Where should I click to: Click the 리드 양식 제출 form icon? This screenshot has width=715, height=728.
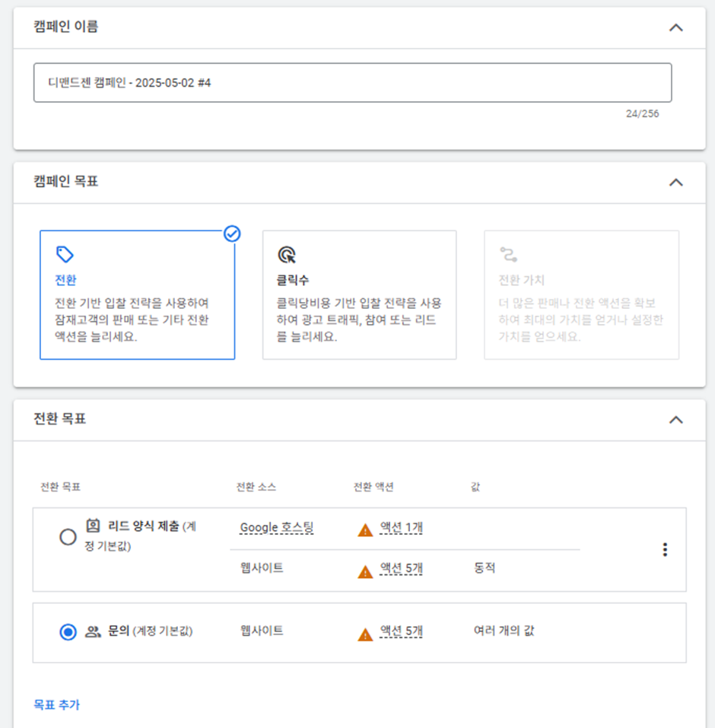93,526
